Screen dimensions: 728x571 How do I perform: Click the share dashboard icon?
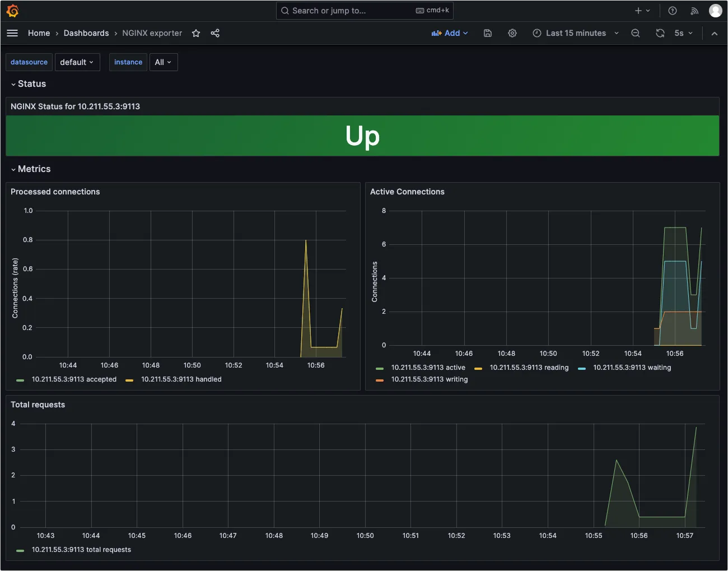[215, 33]
